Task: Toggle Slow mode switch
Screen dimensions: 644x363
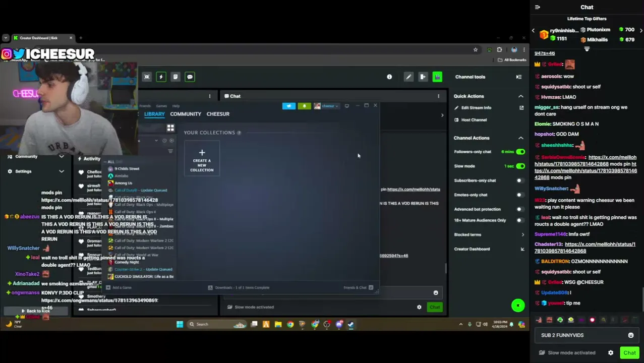Action: 520,166
